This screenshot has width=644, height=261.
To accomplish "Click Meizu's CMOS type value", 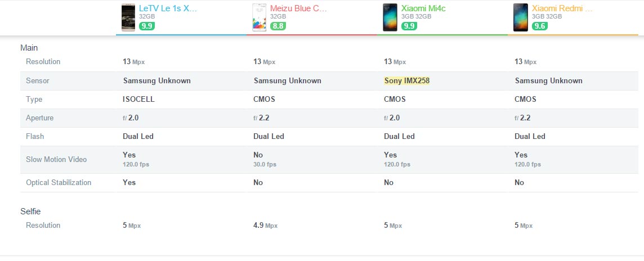I will 264,100.
